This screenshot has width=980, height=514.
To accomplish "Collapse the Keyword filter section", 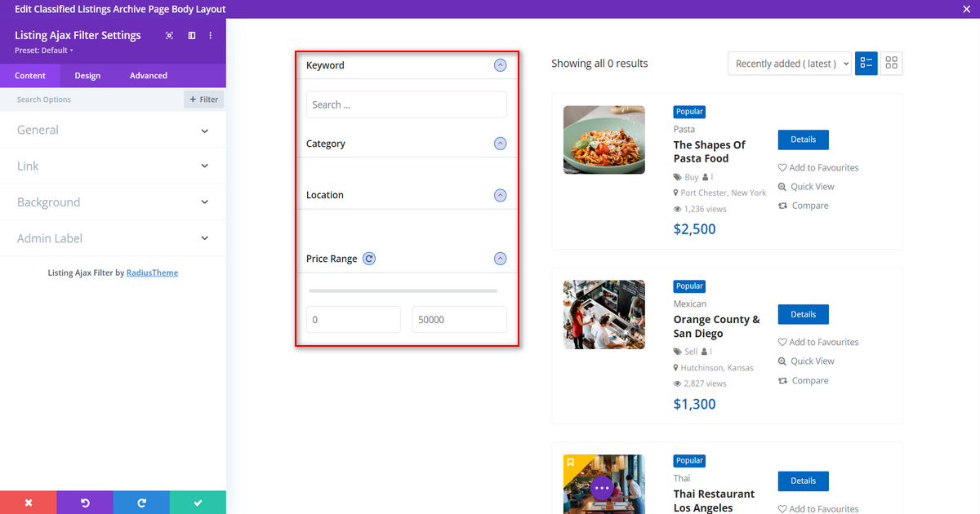I will click(x=501, y=65).
